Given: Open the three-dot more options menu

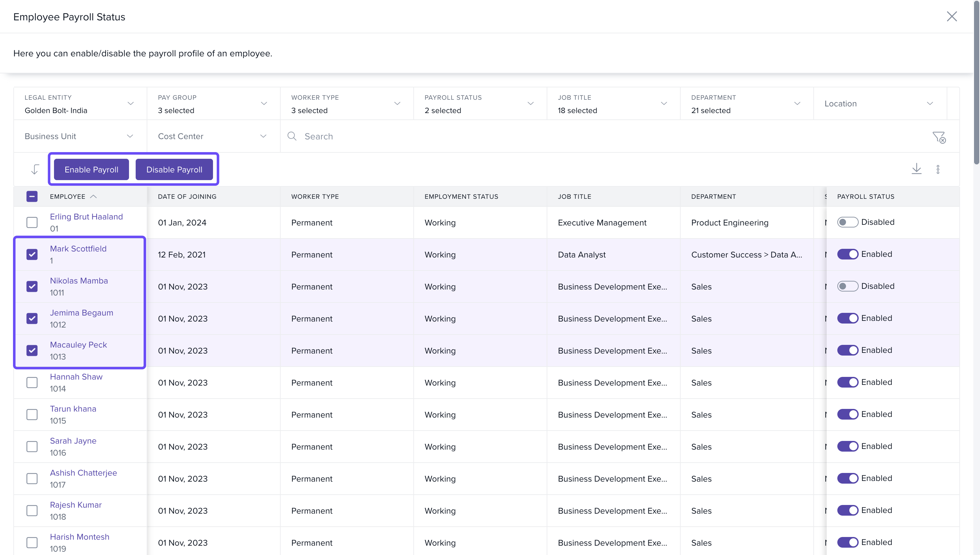Looking at the screenshot, I should (938, 169).
